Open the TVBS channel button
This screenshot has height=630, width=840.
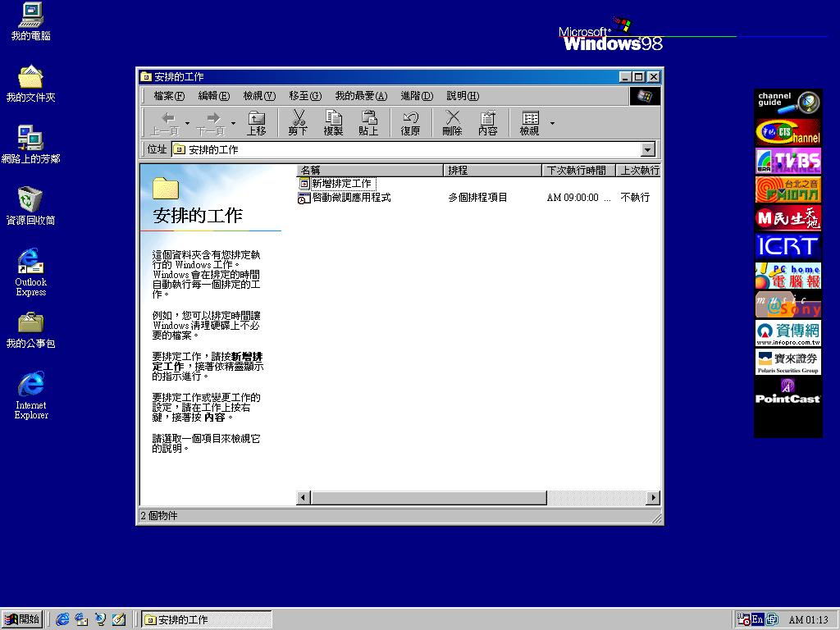click(x=788, y=161)
